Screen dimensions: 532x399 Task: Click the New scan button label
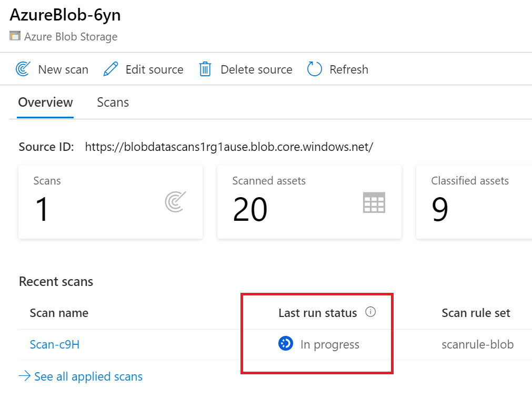click(x=63, y=69)
